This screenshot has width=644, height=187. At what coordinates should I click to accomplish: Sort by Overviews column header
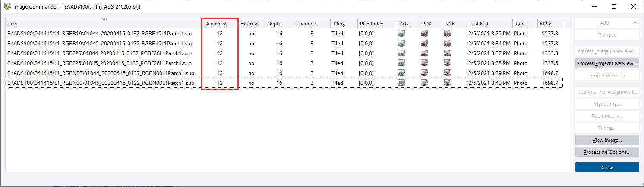[x=220, y=24]
